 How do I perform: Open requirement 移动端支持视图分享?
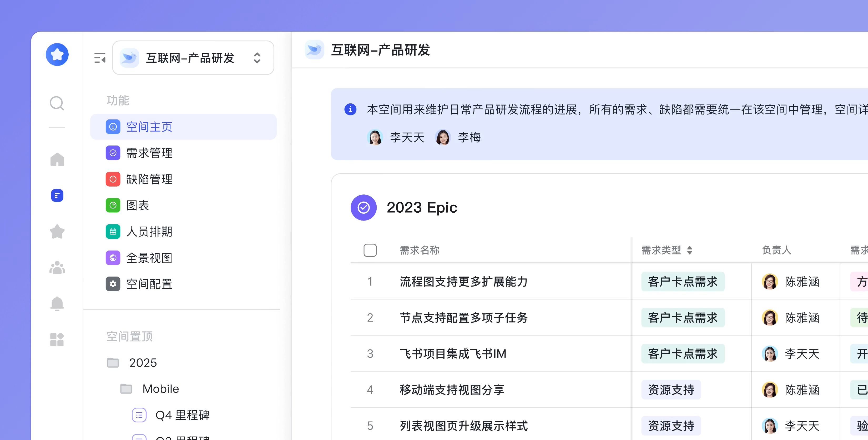452,390
